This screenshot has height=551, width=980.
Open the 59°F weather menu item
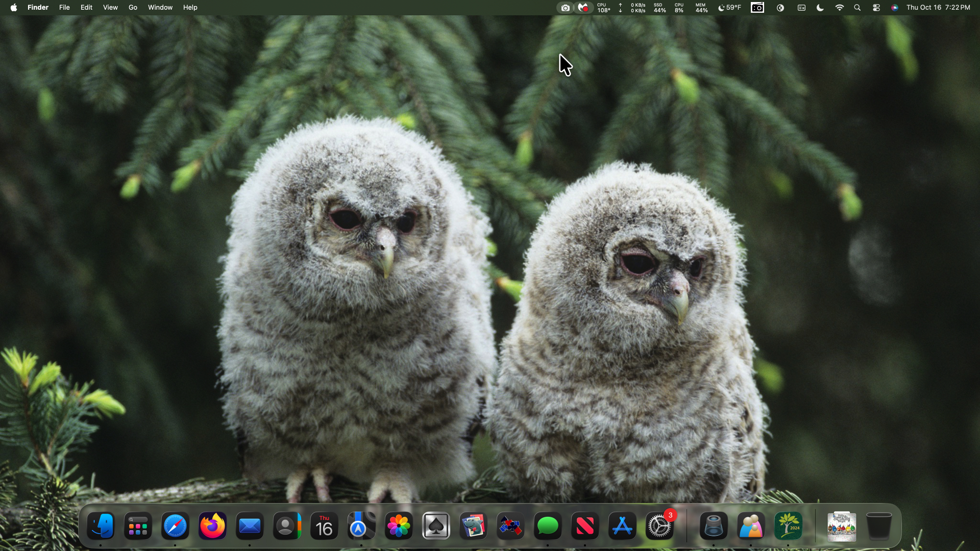tap(729, 8)
